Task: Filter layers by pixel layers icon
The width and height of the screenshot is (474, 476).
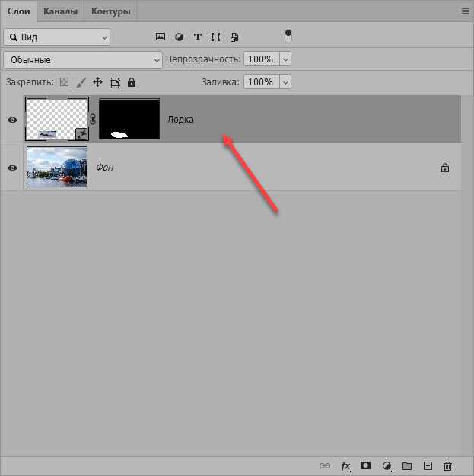Action: click(x=161, y=37)
